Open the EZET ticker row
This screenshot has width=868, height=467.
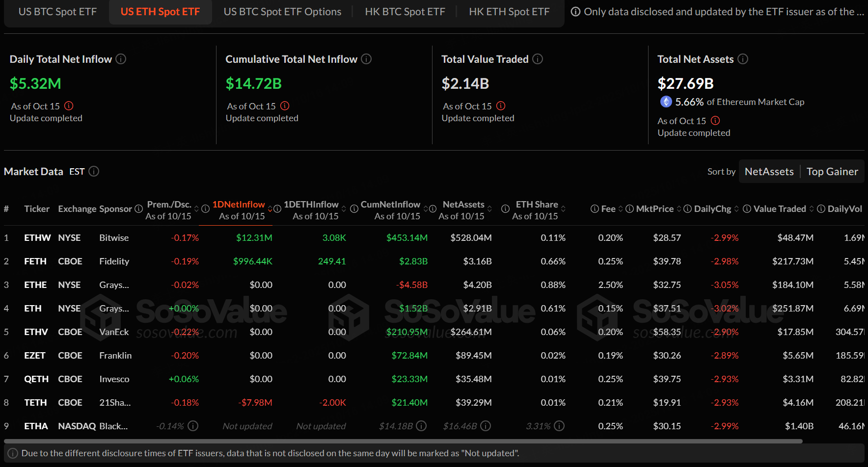(x=434, y=355)
